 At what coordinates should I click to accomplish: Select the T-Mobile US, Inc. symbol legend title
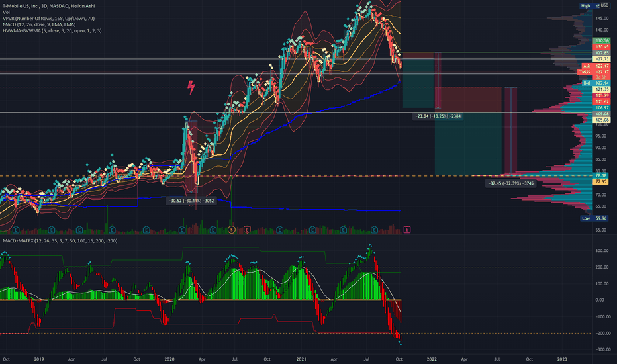click(x=49, y=6)
